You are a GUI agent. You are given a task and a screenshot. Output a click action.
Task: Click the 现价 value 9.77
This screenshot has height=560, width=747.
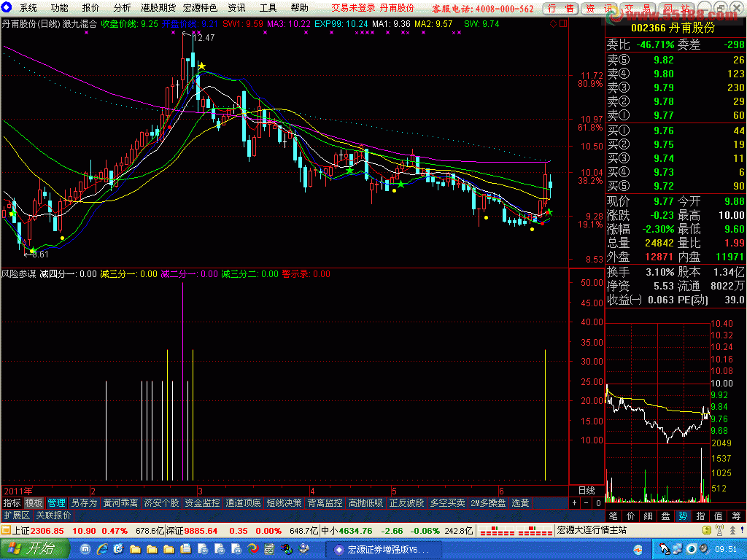pos(664,201)
